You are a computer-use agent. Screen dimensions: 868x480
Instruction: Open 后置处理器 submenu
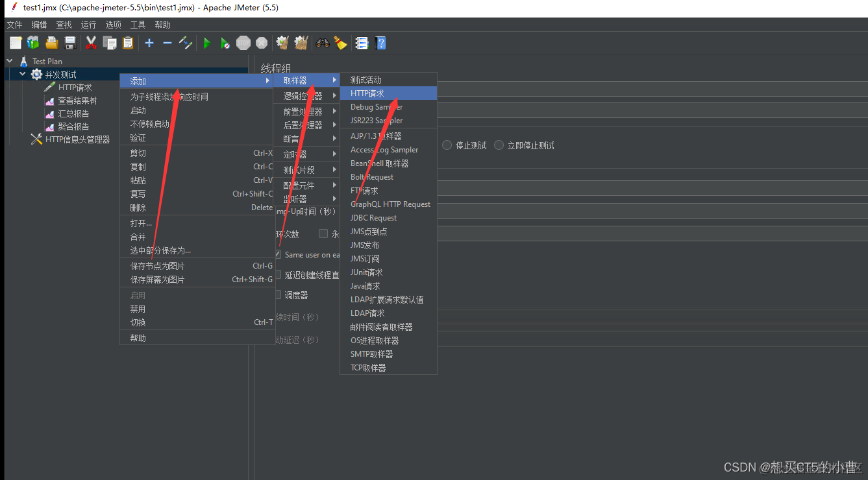(x=306, y=125)
